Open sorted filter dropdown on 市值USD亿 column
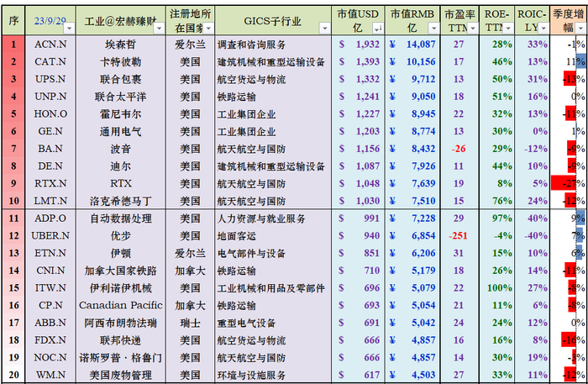This screenshot has width=588, height=384. click(x=378, y=28)
